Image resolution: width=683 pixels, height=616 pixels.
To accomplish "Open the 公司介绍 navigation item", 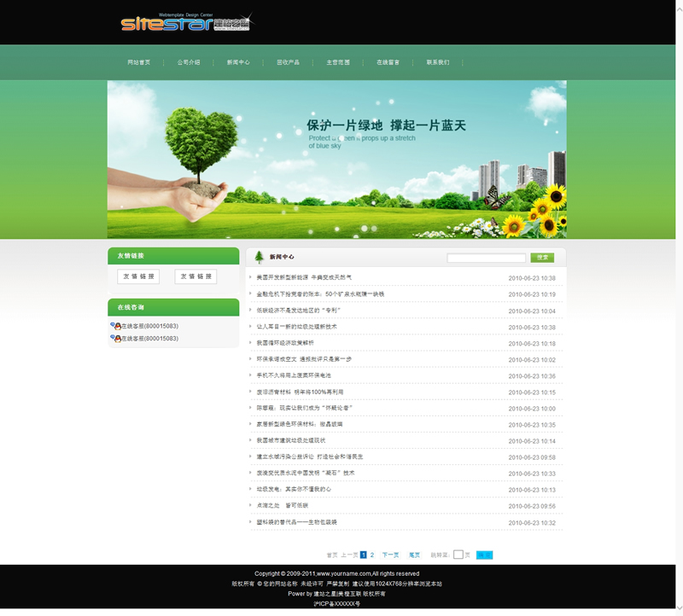I will point(189,62).
